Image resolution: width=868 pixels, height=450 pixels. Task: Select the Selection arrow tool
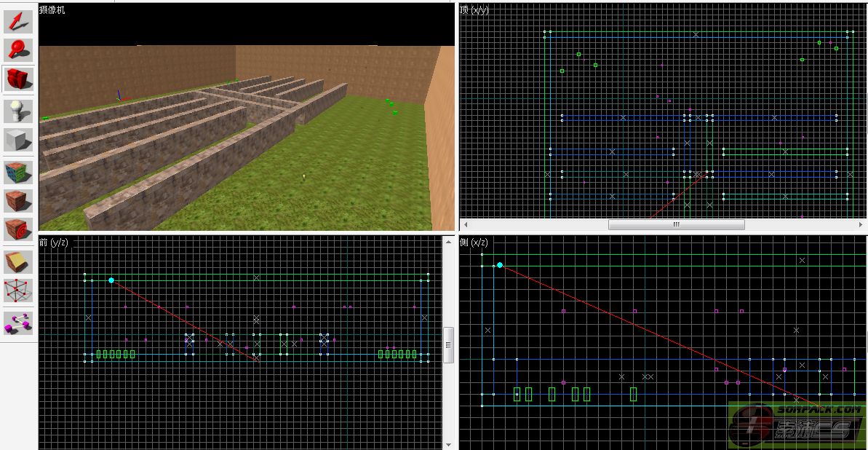tap(19, 21)
